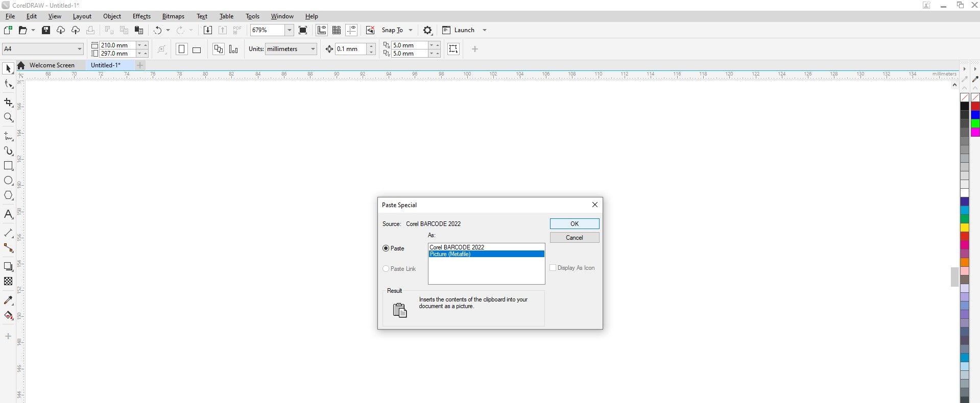This screenshot has width=980, height=403.
Task: Toggle Show Grid icon
Action: tap(337, 30)
